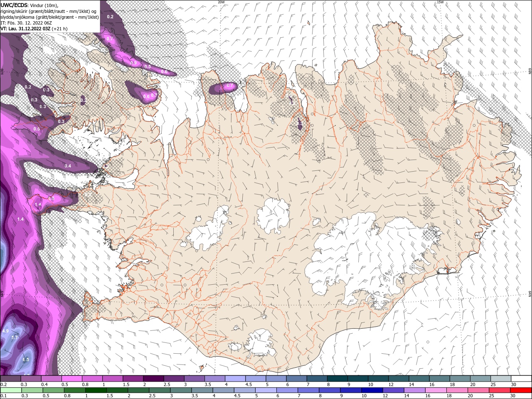Screen dimensions: 532x399
Task: Click the 0.9 precipitation label on the map
Action: pos(133,63)
